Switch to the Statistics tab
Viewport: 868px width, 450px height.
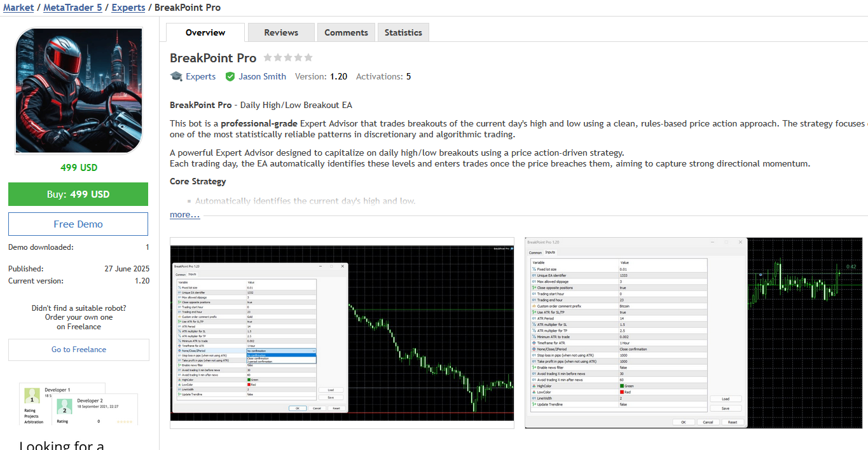point(403,32)
